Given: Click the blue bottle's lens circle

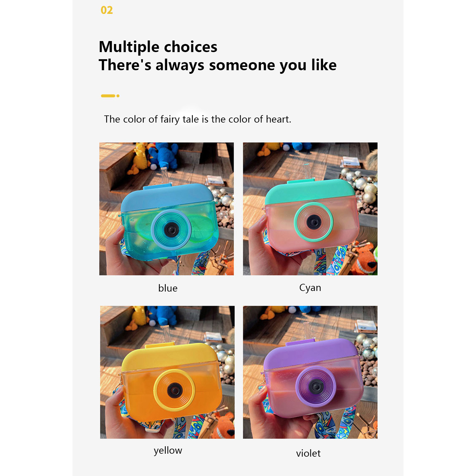Looking at the screenshot, I should [171, 229].
